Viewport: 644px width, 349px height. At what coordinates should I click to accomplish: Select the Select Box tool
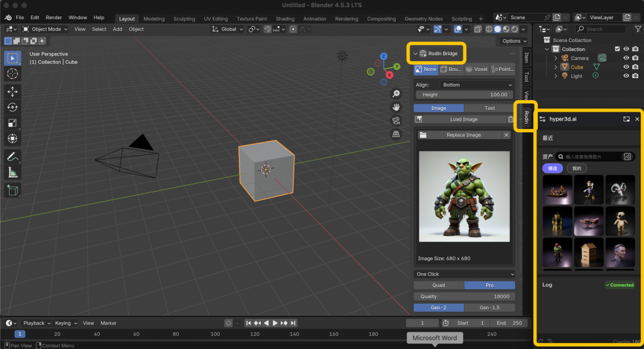point(13,58)
